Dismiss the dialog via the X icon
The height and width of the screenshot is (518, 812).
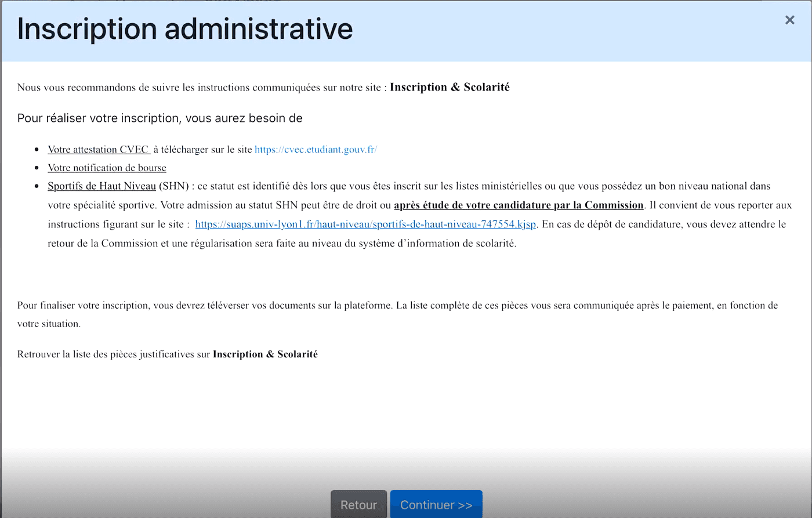pyautogui.click(x=789, y=20)
